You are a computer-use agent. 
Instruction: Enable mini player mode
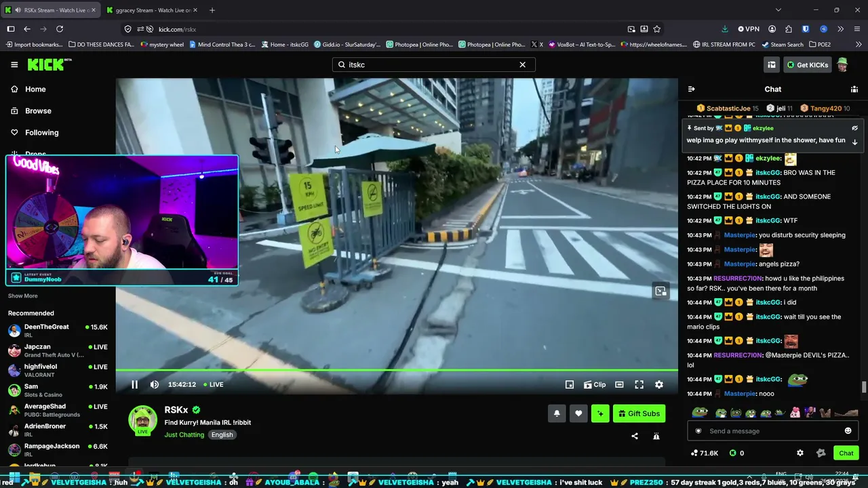click(570, 384)
